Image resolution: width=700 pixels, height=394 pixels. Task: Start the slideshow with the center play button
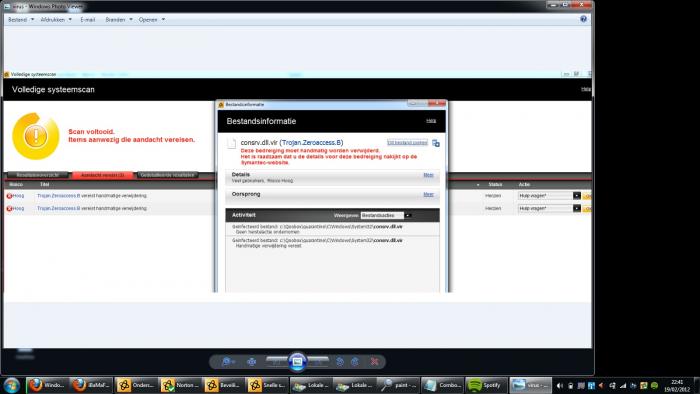[297, 361]
